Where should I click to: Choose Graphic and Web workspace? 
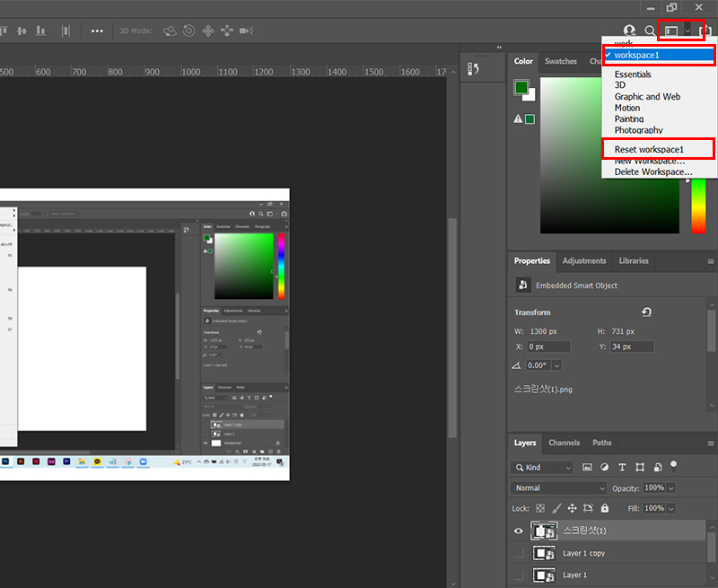(647, 97)
